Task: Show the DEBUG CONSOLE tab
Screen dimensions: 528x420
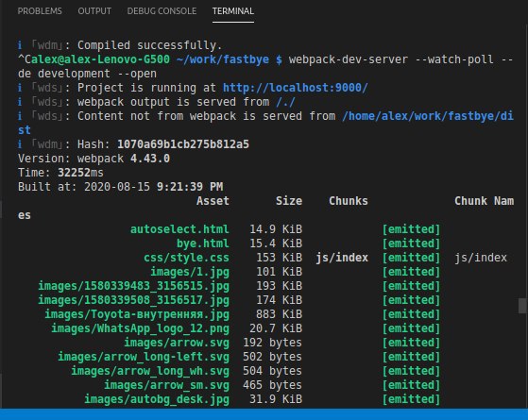Action: 162,11
